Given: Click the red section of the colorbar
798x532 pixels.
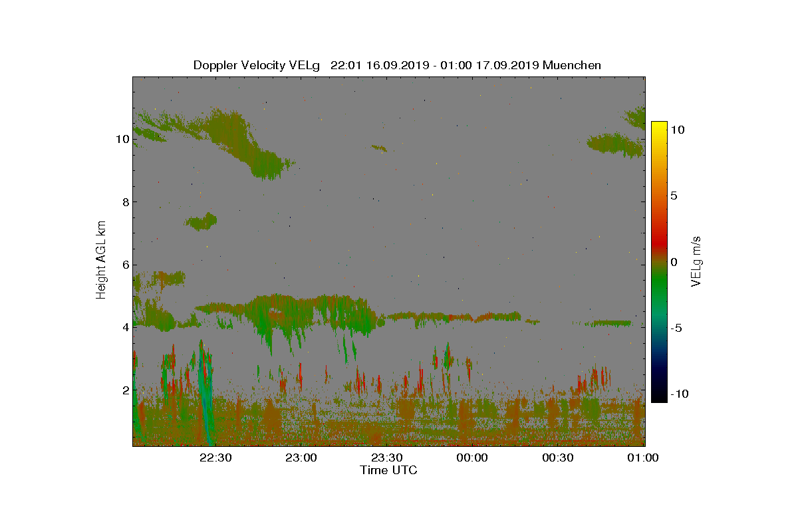Looking at the screenshot, I should [x=658, y=243].
